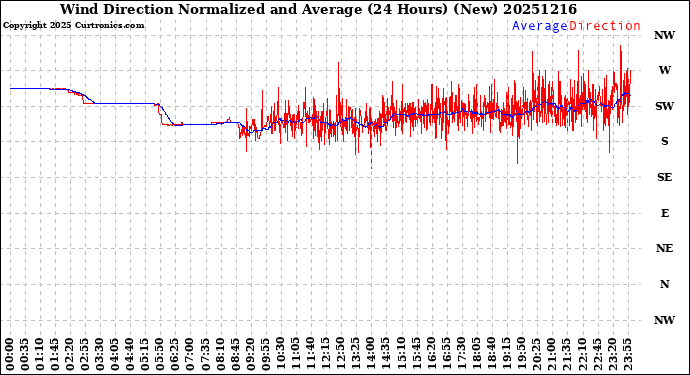Click the 14:00 time axis label
Screen dimensions: 690x375
click(371, 355)
